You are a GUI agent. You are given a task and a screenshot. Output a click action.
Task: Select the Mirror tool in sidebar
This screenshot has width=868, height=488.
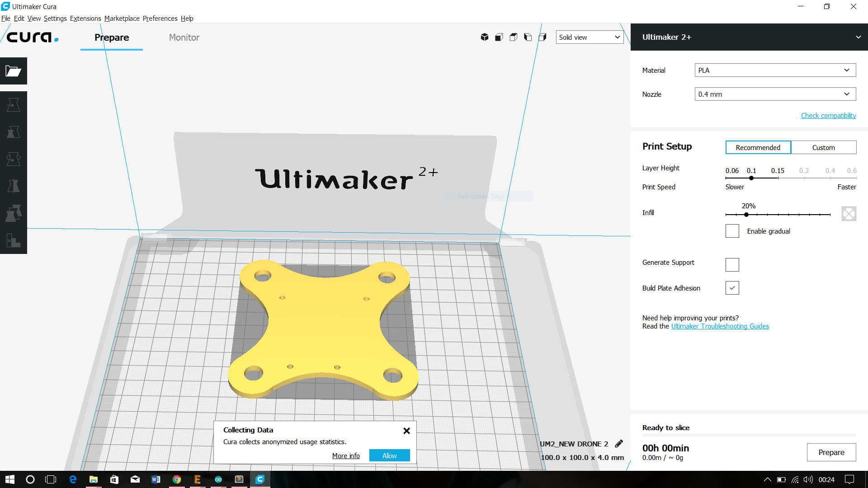[13, 186]
